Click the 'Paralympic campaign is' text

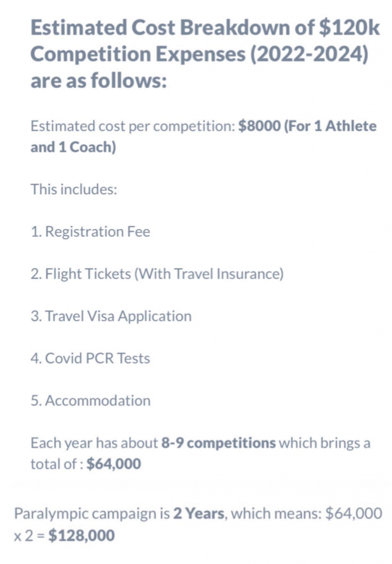[92, 513]
